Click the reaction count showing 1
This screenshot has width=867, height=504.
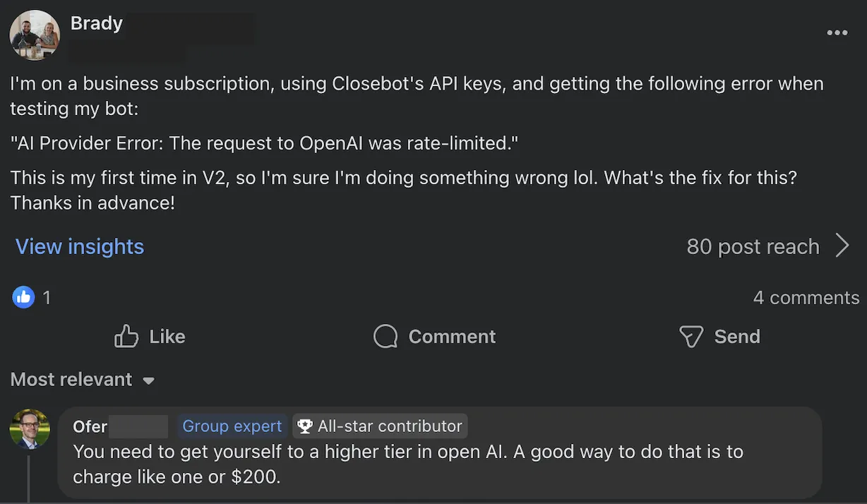(47, 297)
